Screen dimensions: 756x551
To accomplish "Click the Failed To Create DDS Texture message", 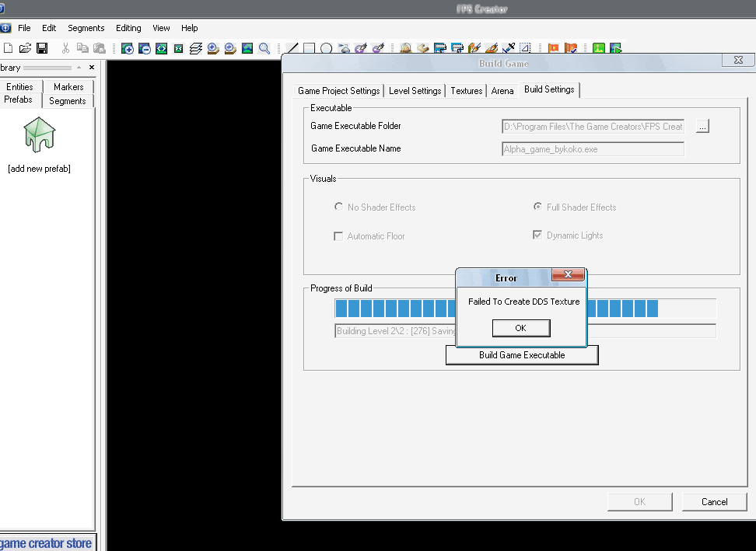I will coord(523,302).
